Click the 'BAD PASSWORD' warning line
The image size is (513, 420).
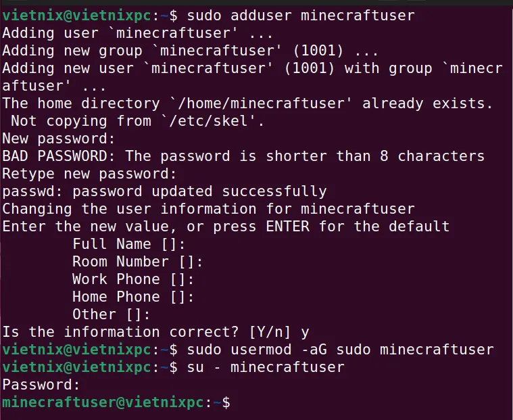click(243, 156)
